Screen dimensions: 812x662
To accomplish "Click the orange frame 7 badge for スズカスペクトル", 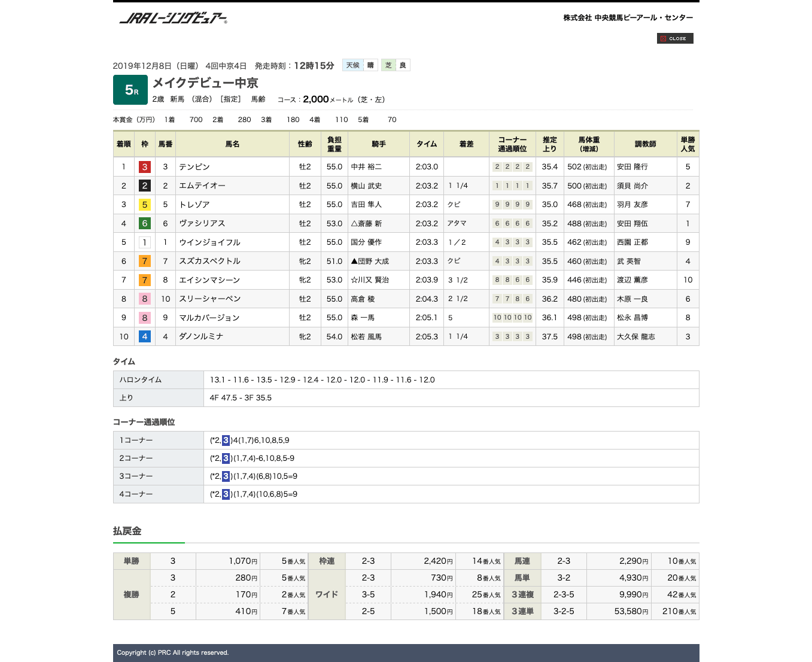I will tap(144, 261).
